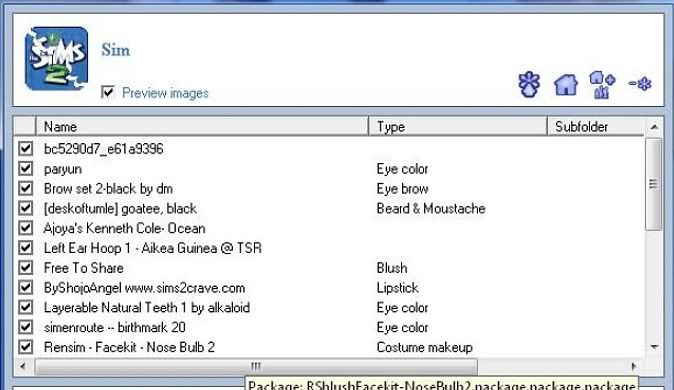The image size is (674, 390).
Task: Toggle the ByShojoAngel lipstick checkbox
Action: pyautogui.click(x=25, y=287)
